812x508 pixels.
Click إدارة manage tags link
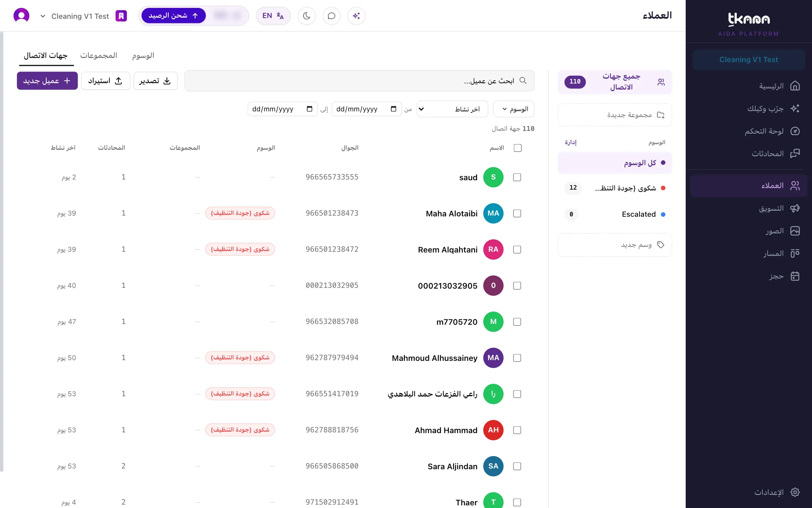pyautogui.click(x=571, y=142)
